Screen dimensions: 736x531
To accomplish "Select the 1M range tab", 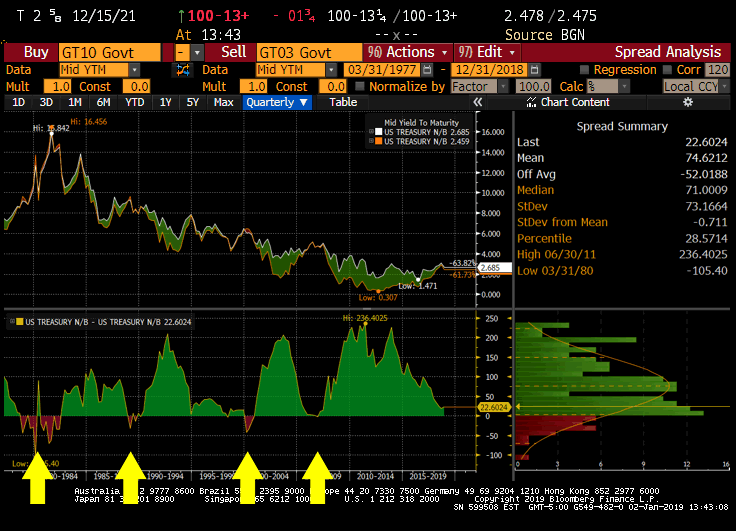I will pos(75,102).
